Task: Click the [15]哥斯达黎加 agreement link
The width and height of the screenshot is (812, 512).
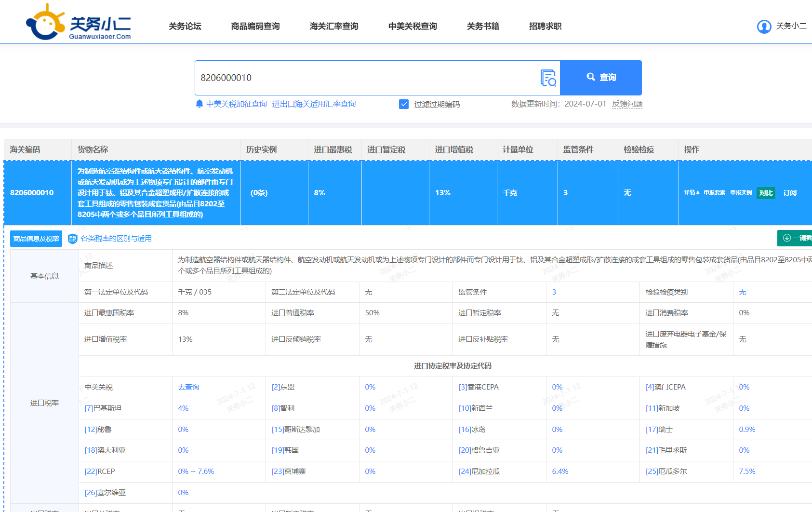Action: (x=296, y=430)
